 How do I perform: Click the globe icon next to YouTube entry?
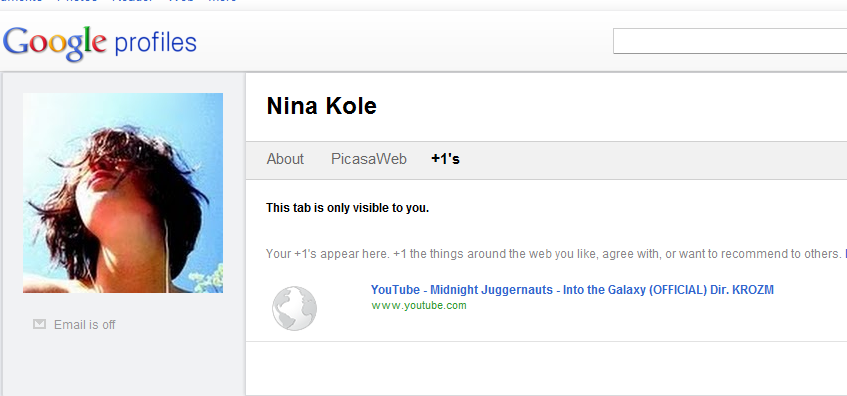[x=294, y=308]
